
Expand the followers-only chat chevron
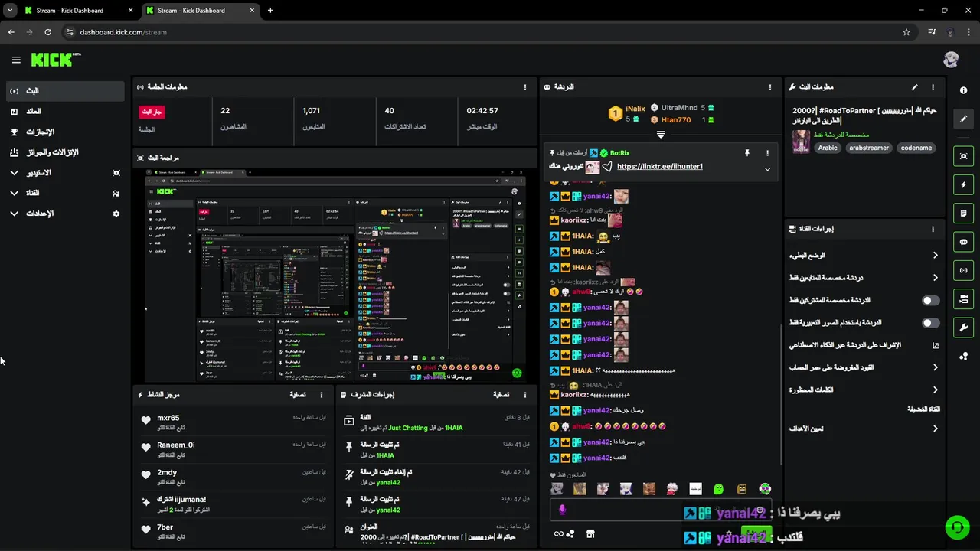coord(935,278)
